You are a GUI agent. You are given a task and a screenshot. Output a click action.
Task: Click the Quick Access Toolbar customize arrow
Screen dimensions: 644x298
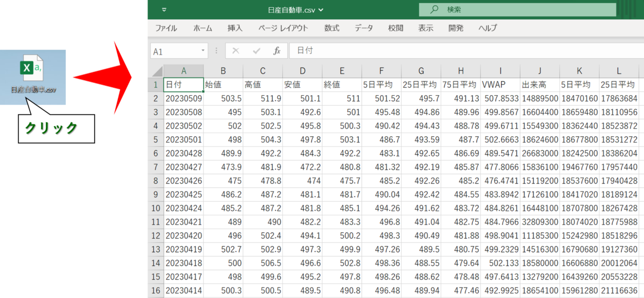[x=164, y=9]
